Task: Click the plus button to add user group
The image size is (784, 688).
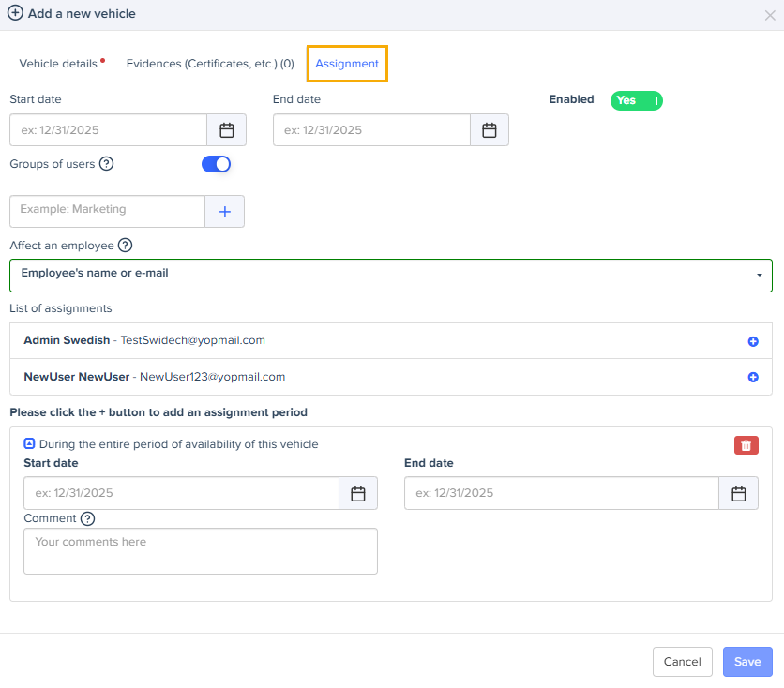Action: (x=224, y=212)
